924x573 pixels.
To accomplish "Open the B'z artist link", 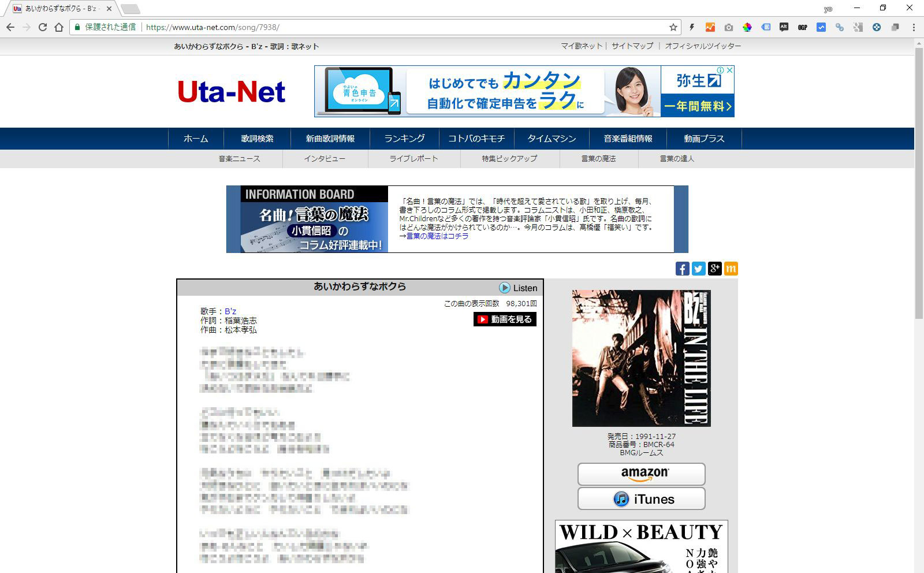I will click(230, 311).
